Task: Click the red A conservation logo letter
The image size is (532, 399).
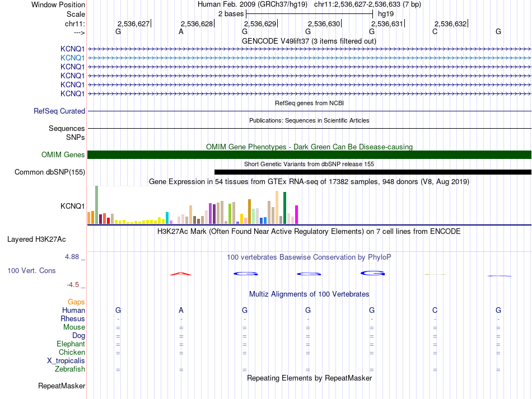Action: [181, 274]
